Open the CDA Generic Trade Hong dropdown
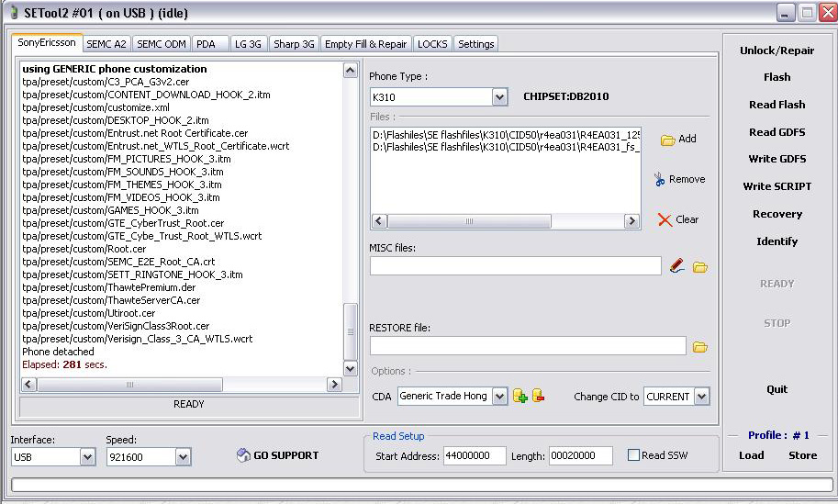The height and width of the screenshot is (504, 838). click(499, 397)
